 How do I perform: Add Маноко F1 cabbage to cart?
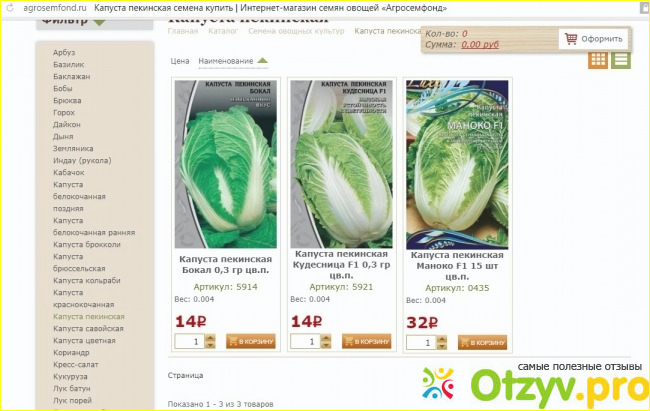pyautogui.click(x=482, y=343)
